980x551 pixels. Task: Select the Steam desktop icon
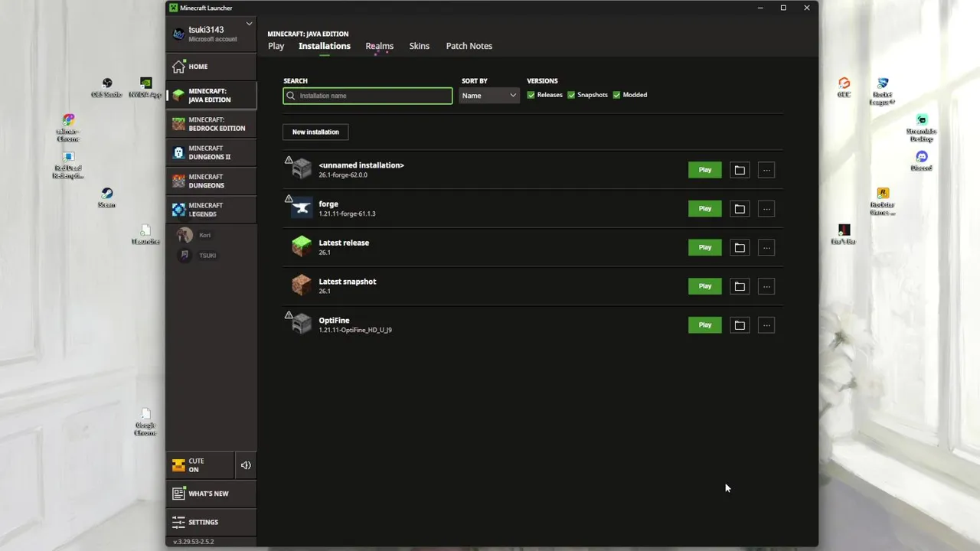[x=106, y=197]
